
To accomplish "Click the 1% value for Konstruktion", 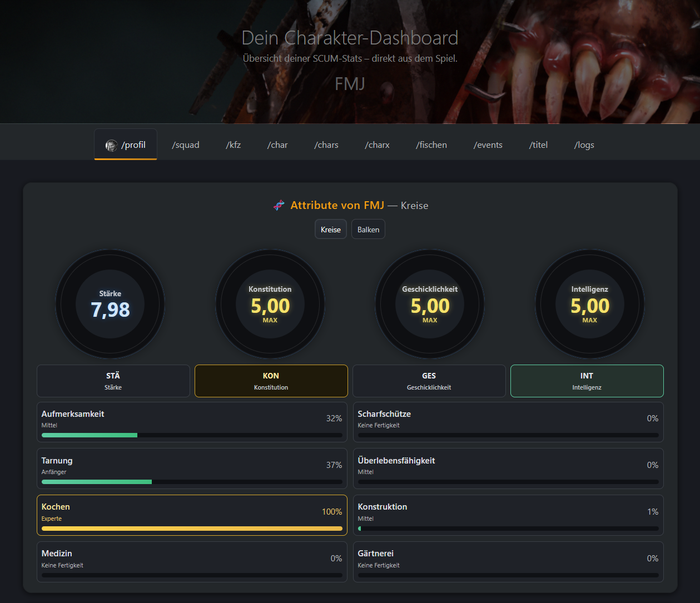I will (653, 512).
